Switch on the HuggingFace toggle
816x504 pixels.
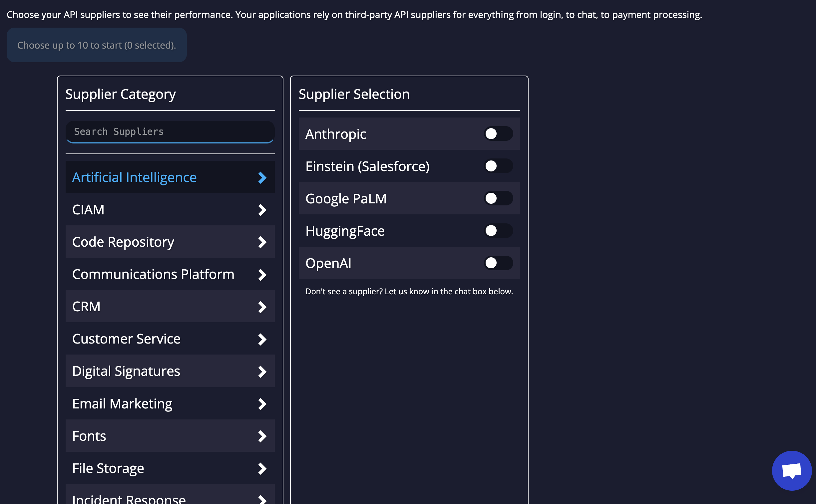pyautogui.click(x=498, y=231)
